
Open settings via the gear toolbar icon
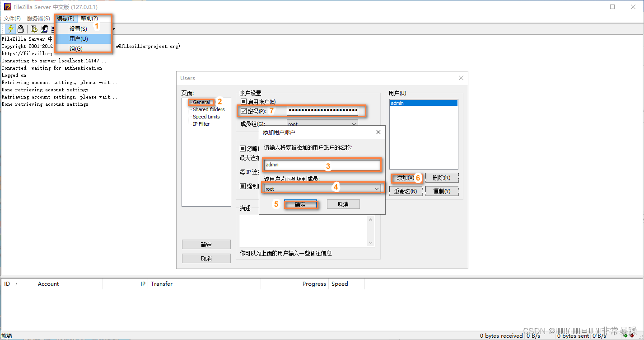pyautogui.click(x=34, y=28)
